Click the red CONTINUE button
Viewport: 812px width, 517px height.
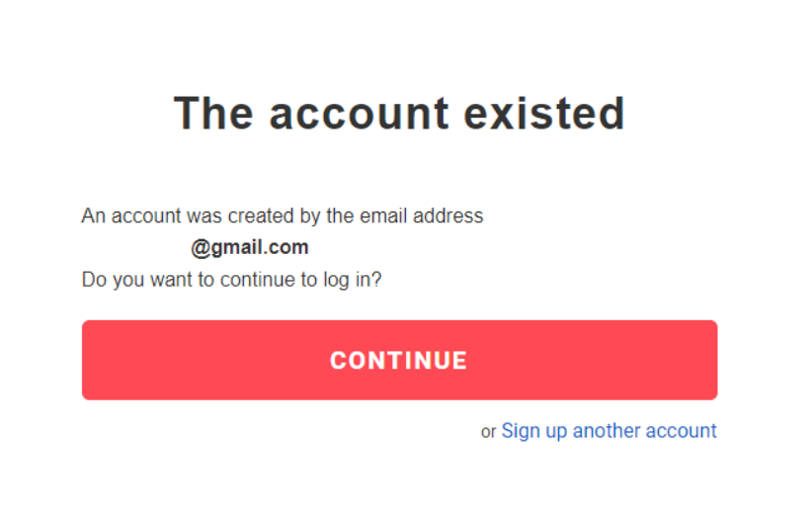(x=399, y=360)
